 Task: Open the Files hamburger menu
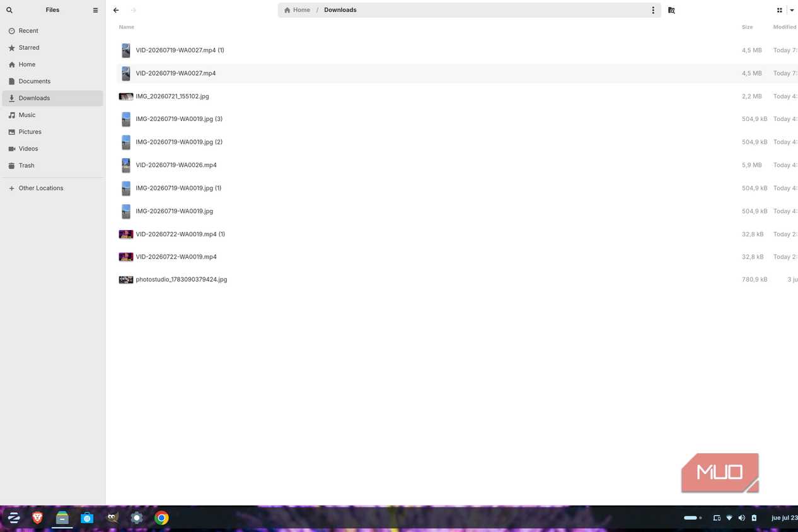[95, 10]
